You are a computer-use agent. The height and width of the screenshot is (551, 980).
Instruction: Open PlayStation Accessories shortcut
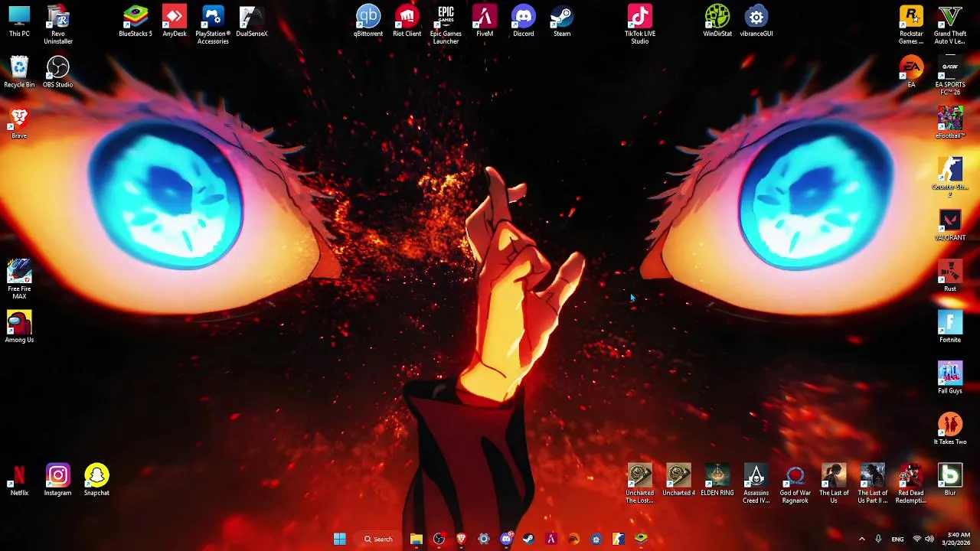213,25
